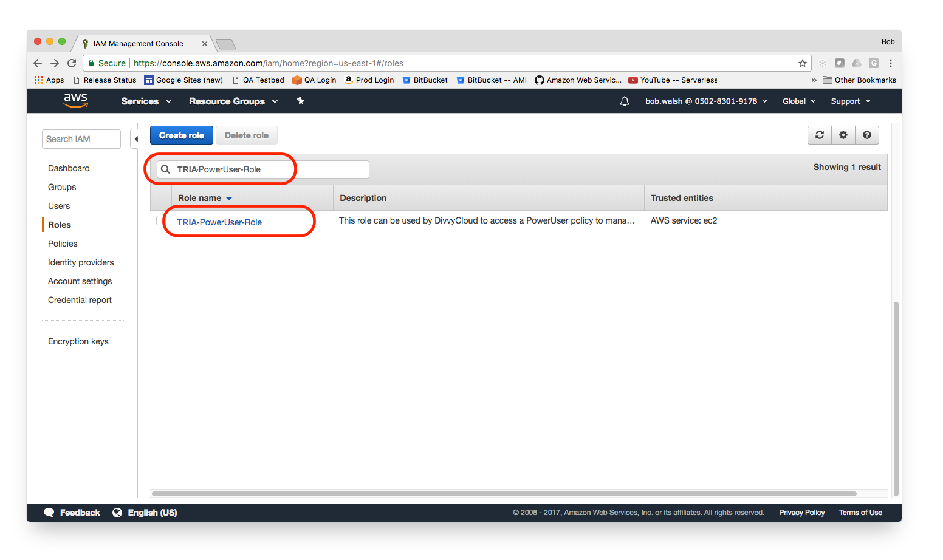Refresh the roles list

[820, 135]
